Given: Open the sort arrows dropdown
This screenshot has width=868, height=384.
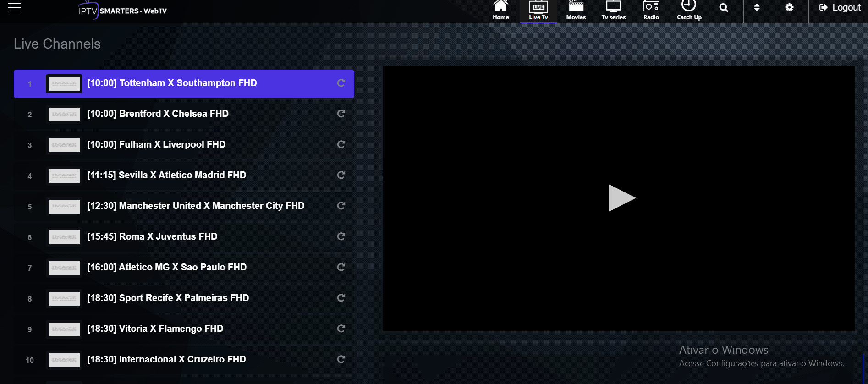Looking at the screenshot, I should point(757,8).
